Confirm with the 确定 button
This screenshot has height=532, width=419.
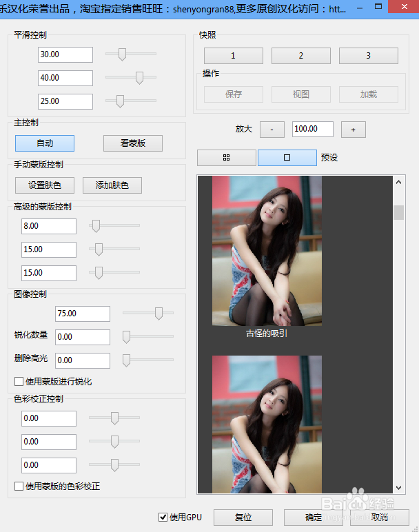(x=314, y=518)
